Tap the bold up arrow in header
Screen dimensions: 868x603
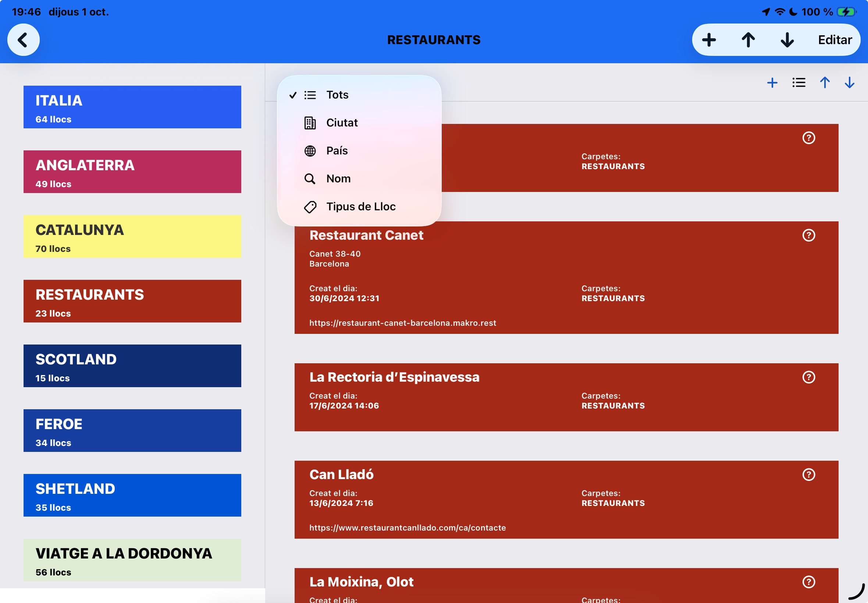pos(748,40)
